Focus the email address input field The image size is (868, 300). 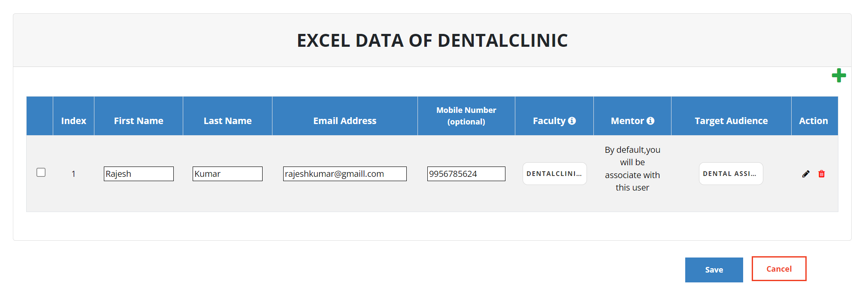tap(345, 174)
